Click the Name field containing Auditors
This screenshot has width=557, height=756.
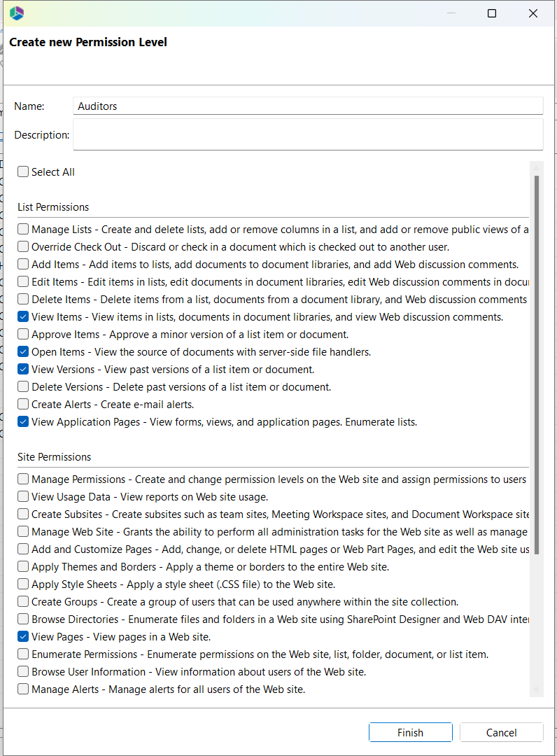pyautogui.click(x=308, y=106)
